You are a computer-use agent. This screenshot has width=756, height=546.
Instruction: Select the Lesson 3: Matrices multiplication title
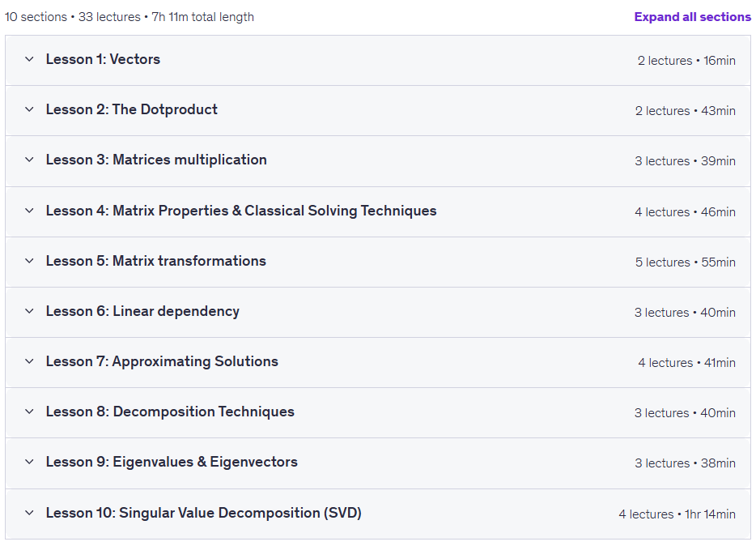coord(156,160)
